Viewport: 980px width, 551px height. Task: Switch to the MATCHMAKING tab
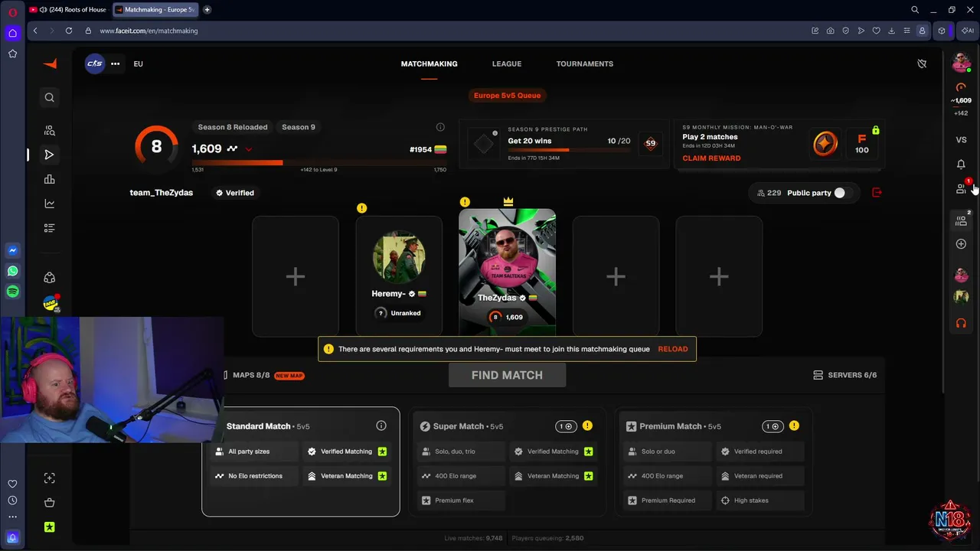[429, 64]
